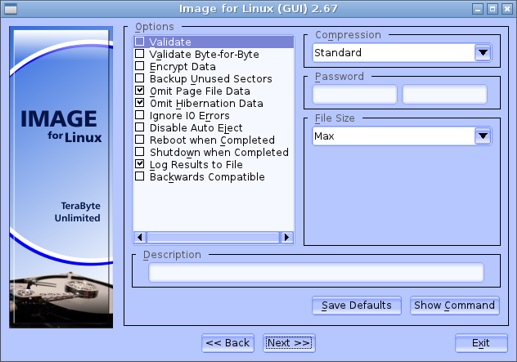Tick Backup Unused Sectors checkbox
This screenshot has height=362, width=517.
(140, 78)
